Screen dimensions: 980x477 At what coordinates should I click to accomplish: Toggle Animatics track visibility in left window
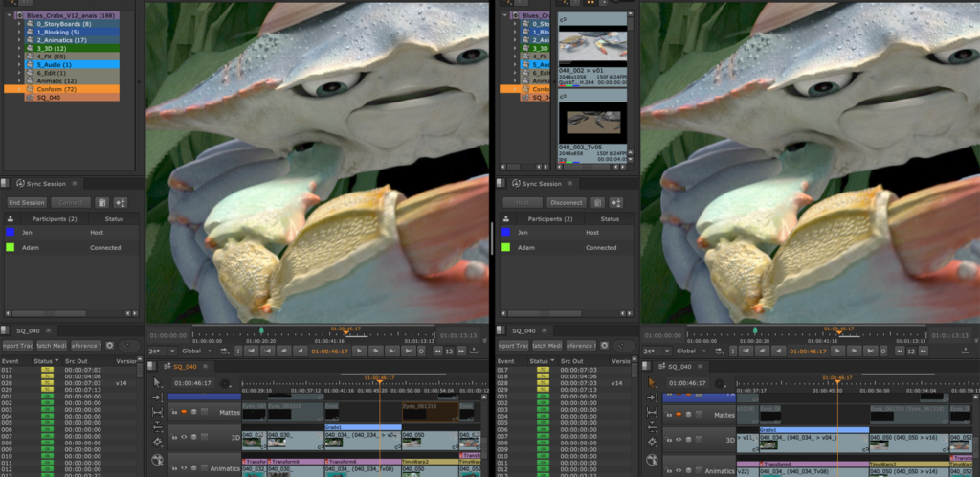click(184, 468)
